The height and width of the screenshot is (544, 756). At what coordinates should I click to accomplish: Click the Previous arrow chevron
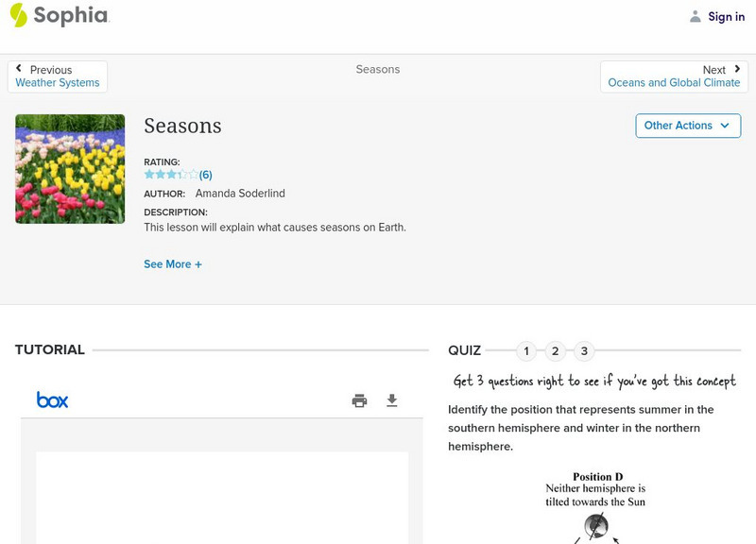[19, 69]
